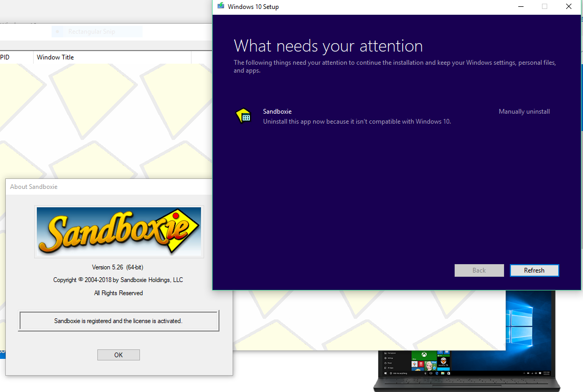The height and width of the screenshot is (392, 583).
Task: Select the PID column header
Action: [16, 57]
